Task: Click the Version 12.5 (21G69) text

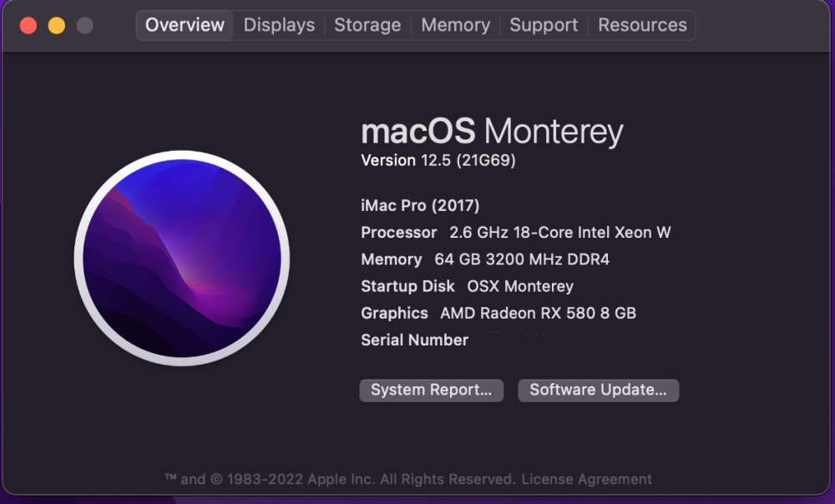Action: click(438, 160)
